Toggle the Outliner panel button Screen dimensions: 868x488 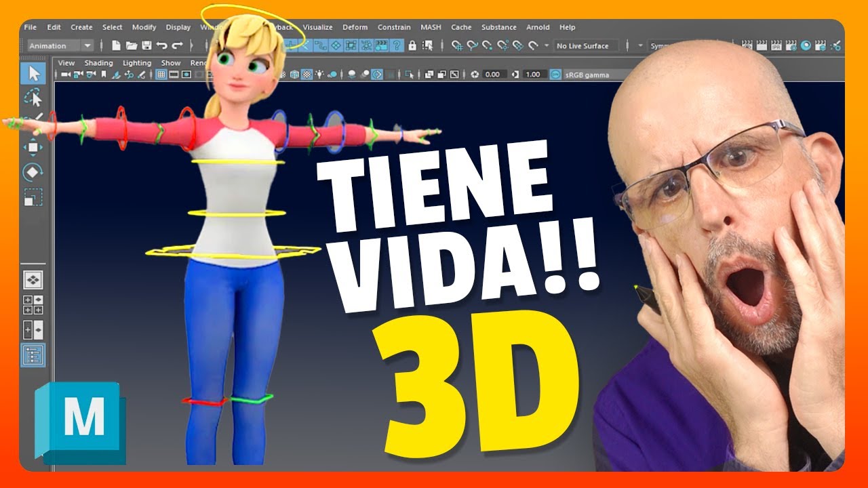(x=33, y=355)
